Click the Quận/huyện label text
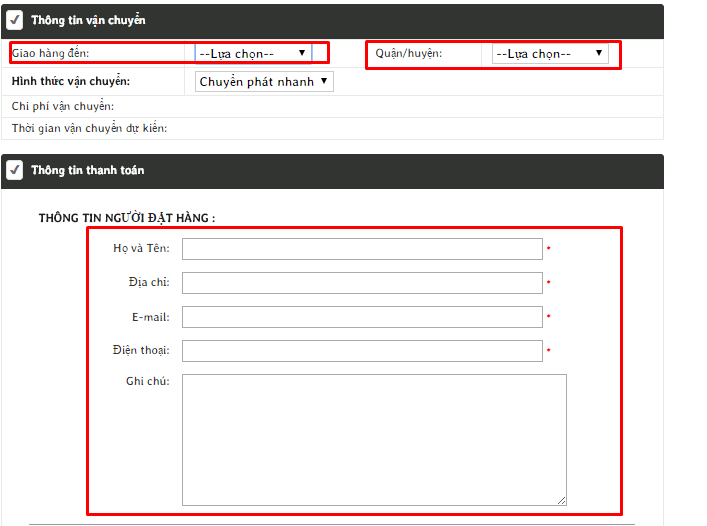The image size is (707, 526). 408,54
